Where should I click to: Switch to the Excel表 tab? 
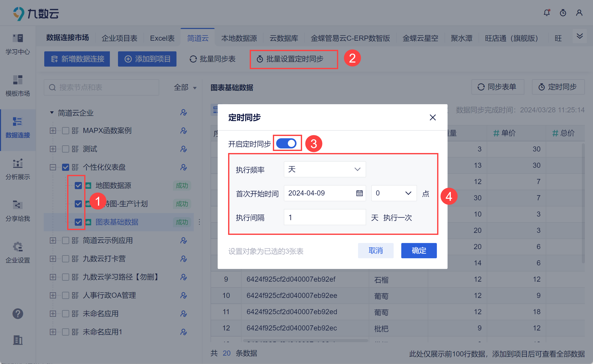coord(162,38)
